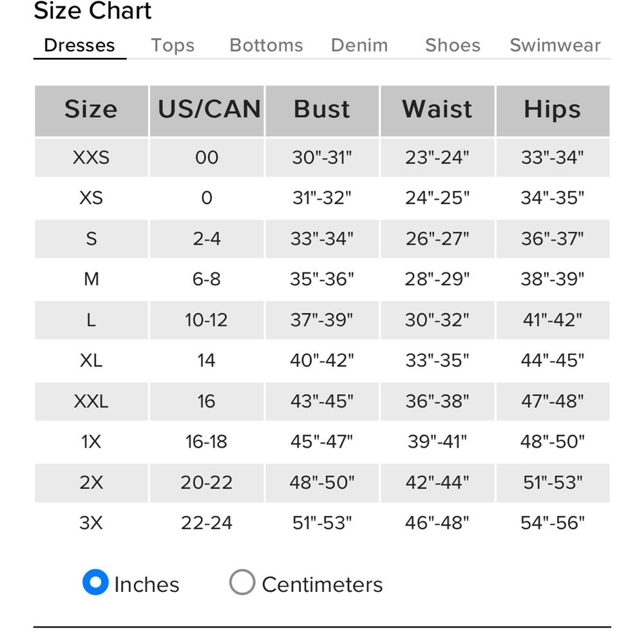The image size is (644, 644).
Task: Click the Bust column header
Action: point(322,109)
